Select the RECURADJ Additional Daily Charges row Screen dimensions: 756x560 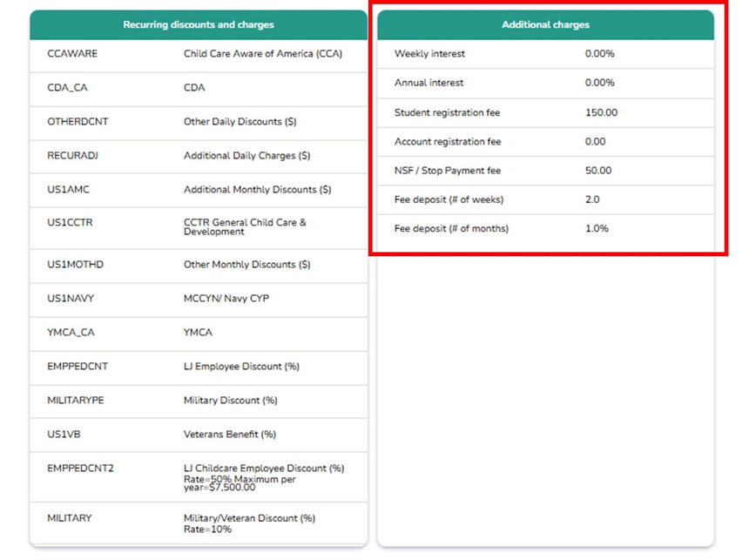[199, 156]
